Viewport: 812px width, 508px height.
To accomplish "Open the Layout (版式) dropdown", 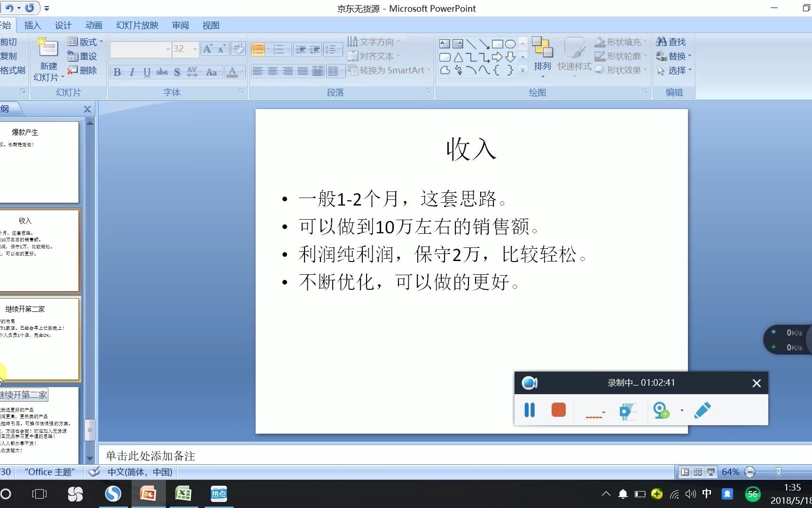I will pos(85,42).
